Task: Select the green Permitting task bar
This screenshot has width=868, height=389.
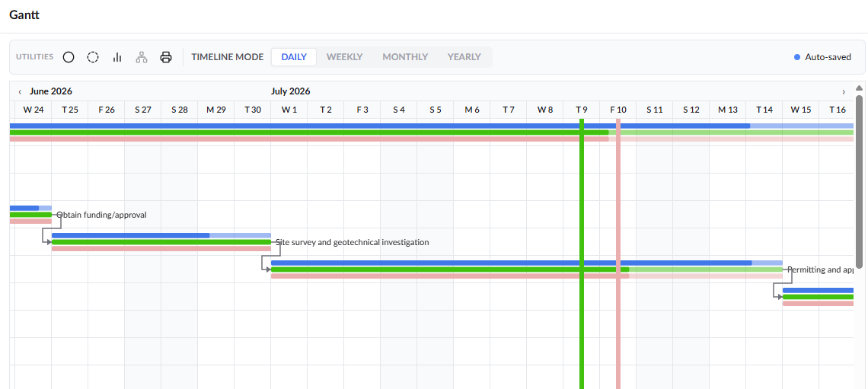Action: pos(526,269)
